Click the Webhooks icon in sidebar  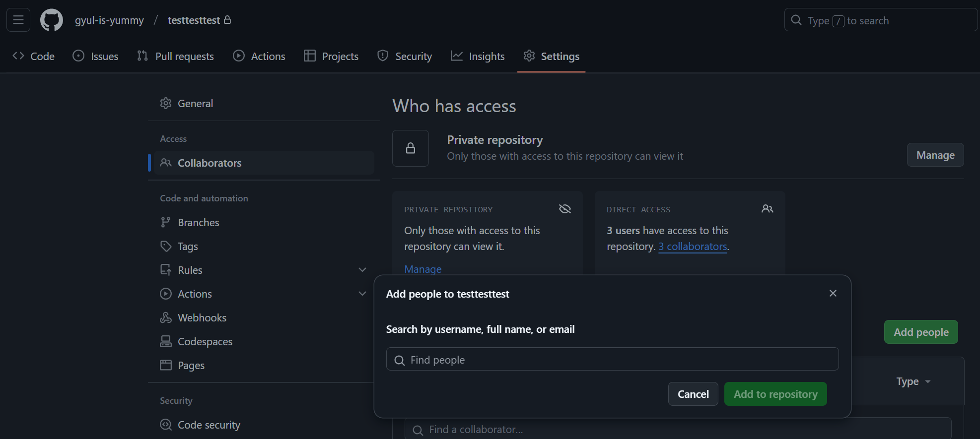[166, 317]
